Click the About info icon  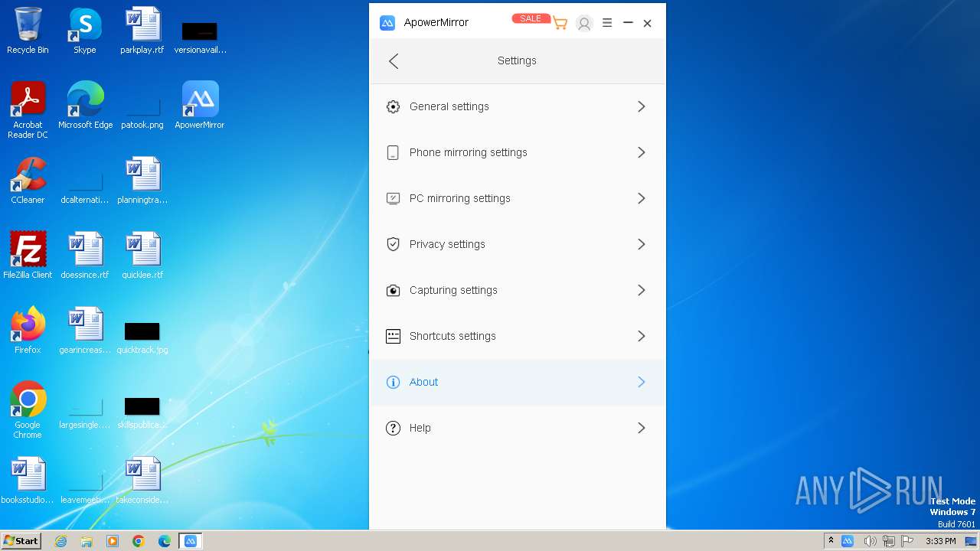click(x=393, y=383)
